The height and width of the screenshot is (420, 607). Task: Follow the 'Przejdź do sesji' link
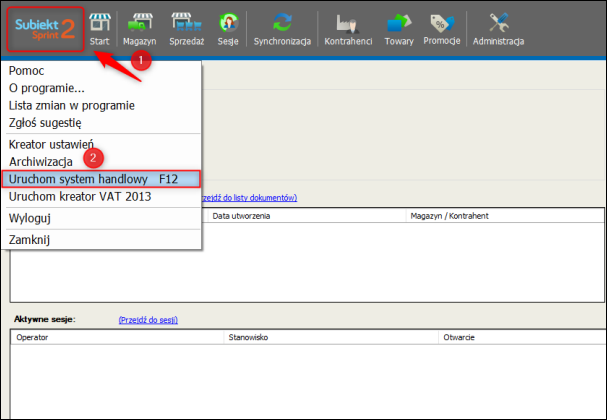tap(148, 320)
